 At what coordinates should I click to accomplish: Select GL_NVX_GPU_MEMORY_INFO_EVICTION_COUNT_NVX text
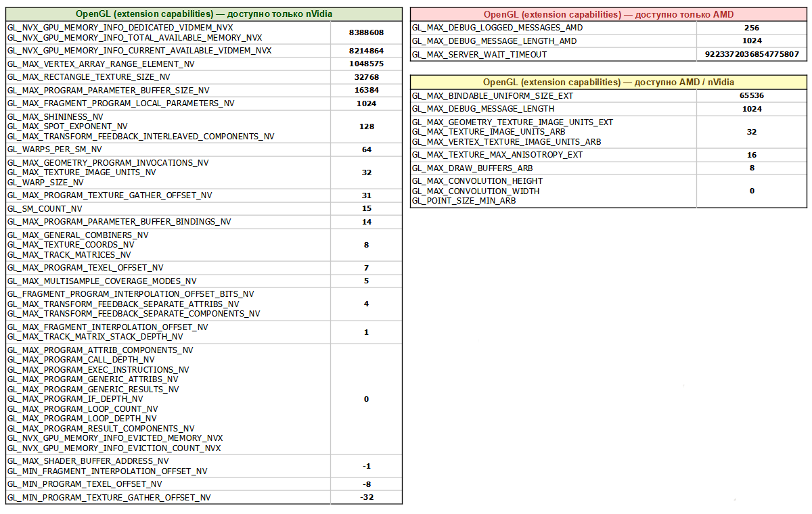114,448
